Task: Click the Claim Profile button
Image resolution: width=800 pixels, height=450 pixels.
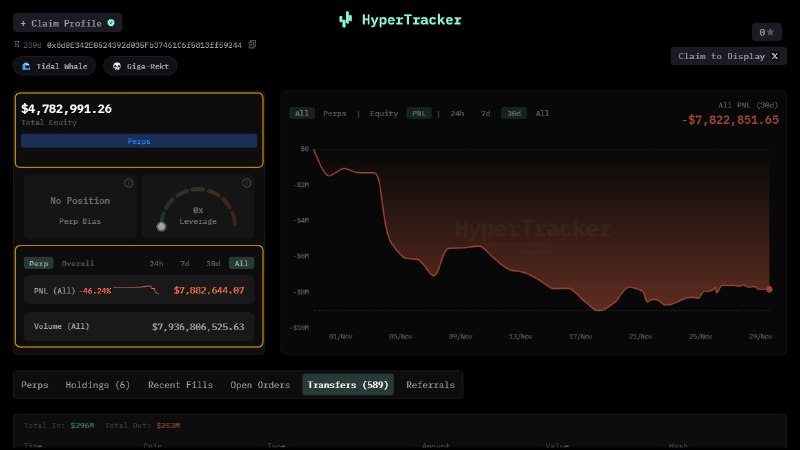Action: coord(67,23)
